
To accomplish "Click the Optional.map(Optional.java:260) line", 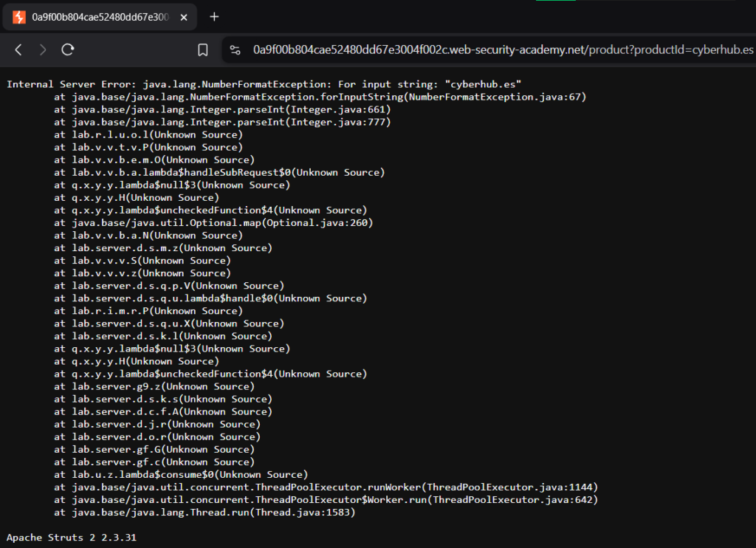I will tap(213, 223).
